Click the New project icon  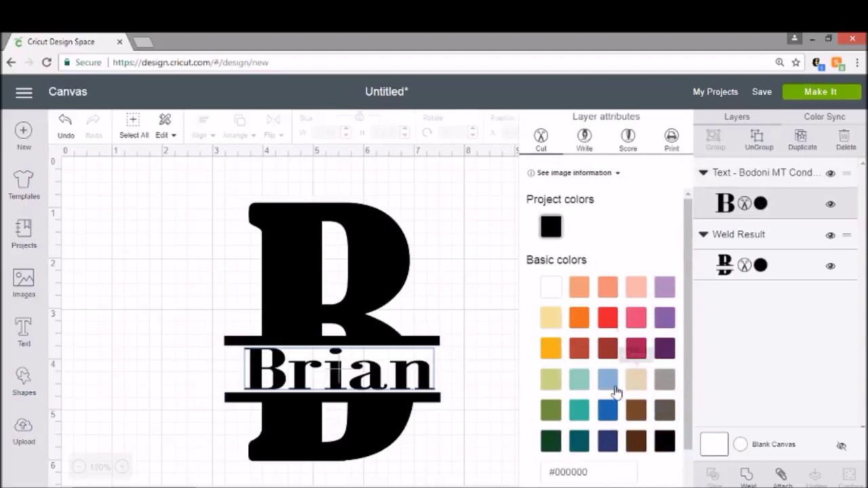(x=24, y=135)
